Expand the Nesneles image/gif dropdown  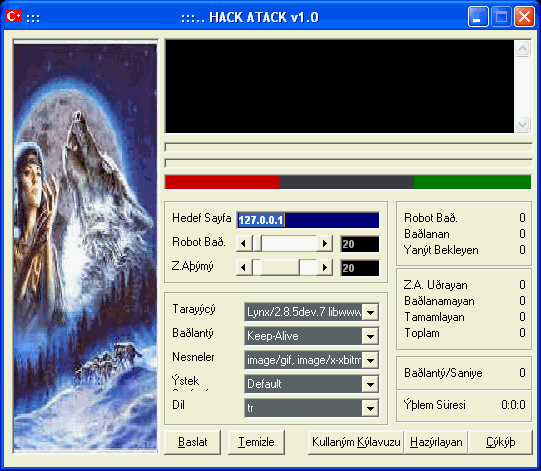pos(370,360)
